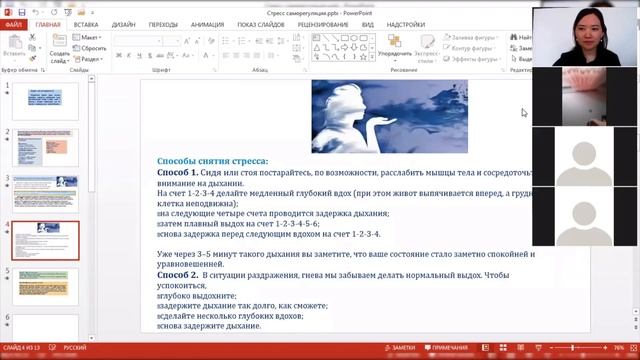Select the right arrow shape in gallery
This screenshot has height=360, width=640.
pyautogui.click(x=344, y=48)
